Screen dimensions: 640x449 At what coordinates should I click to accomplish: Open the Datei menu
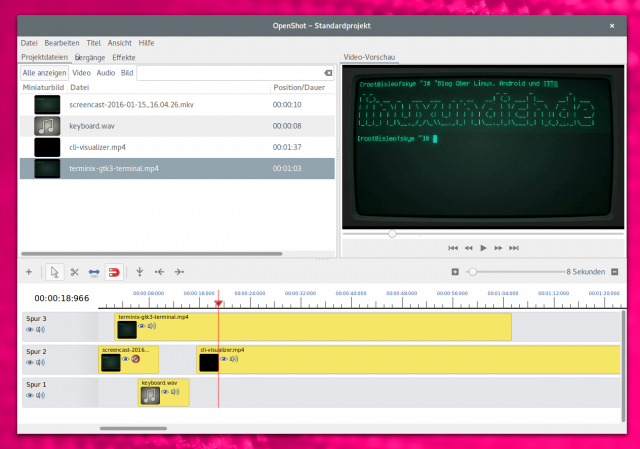coord(29,43)
